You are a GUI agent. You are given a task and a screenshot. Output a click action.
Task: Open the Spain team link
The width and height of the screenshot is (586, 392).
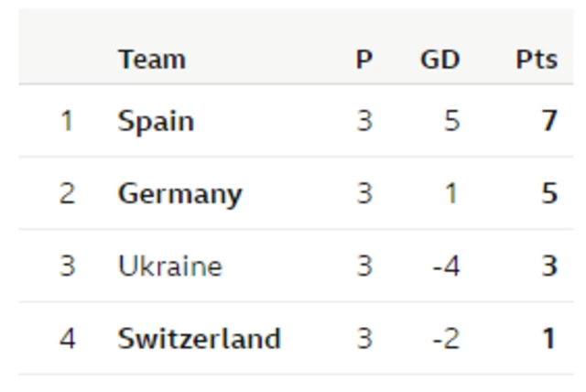click(x=156, y=122)
